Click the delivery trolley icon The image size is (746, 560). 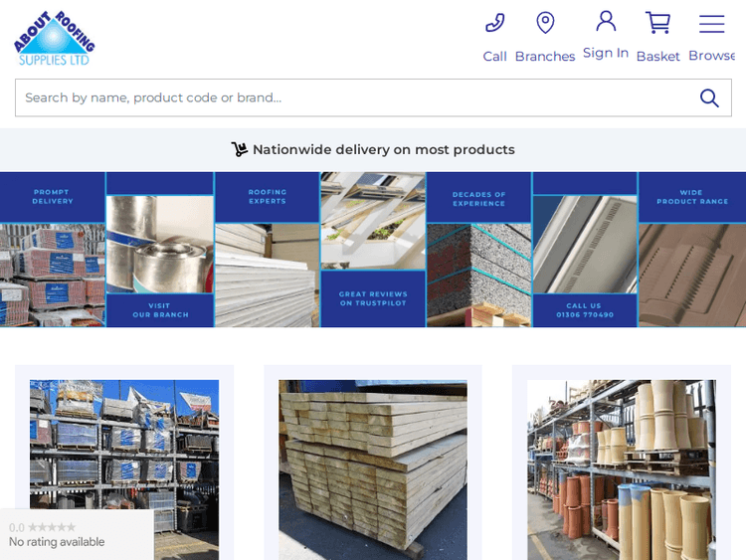(x=240, y=149)
